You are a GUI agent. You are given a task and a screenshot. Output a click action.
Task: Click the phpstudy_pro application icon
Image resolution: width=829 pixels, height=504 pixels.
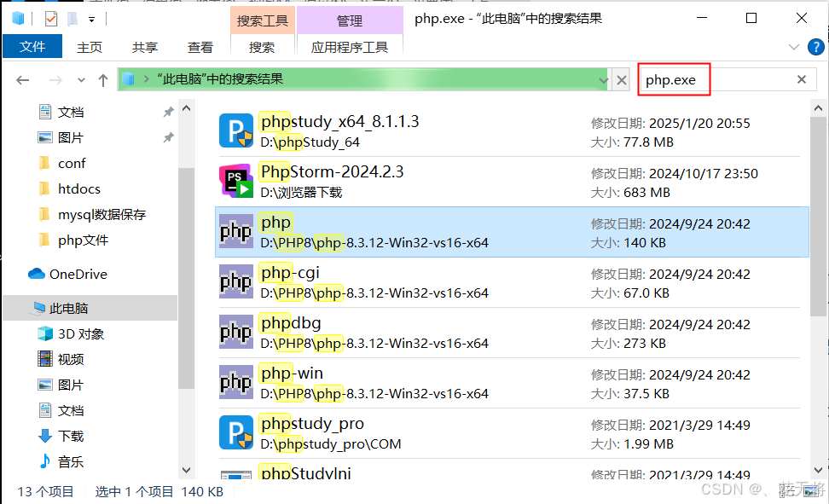(235, 432)
